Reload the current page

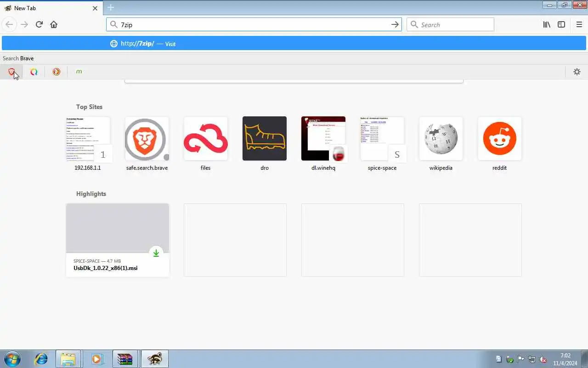coord(39,24)
